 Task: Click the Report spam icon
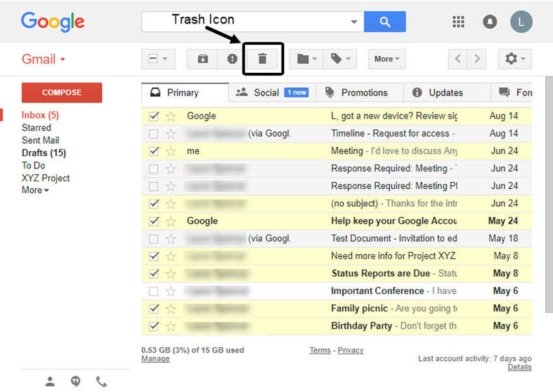tap(232, 59)
